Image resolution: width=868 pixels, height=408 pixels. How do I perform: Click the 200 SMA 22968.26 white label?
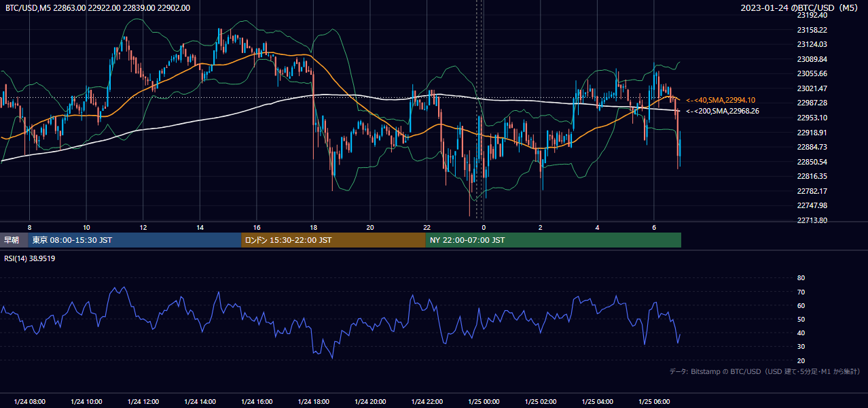click(723, 111)
